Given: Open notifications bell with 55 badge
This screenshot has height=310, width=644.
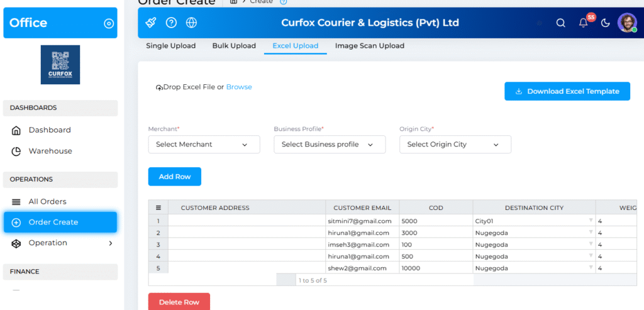Looking at the screenshot, I should [x=584, y=23].
